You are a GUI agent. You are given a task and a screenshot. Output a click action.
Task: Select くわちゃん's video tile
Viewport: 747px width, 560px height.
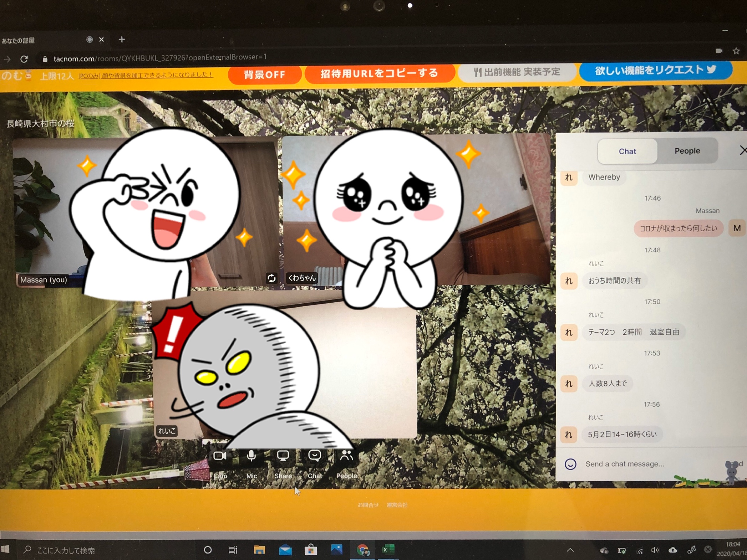(416, 210)
